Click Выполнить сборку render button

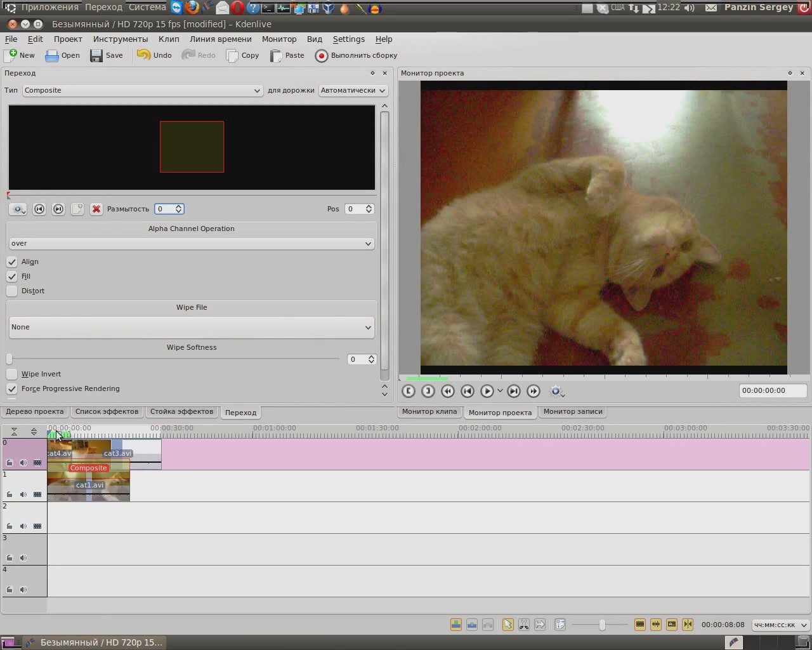(357, 55)
